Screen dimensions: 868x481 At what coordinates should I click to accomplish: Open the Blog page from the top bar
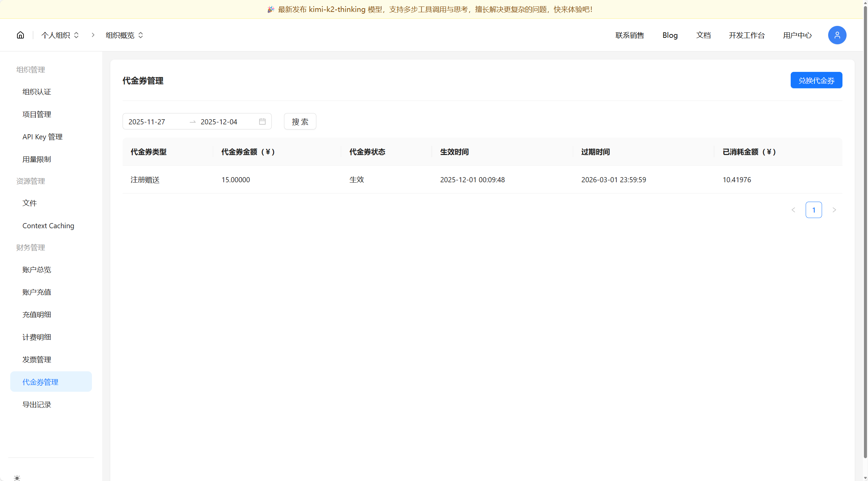point(669,35)
